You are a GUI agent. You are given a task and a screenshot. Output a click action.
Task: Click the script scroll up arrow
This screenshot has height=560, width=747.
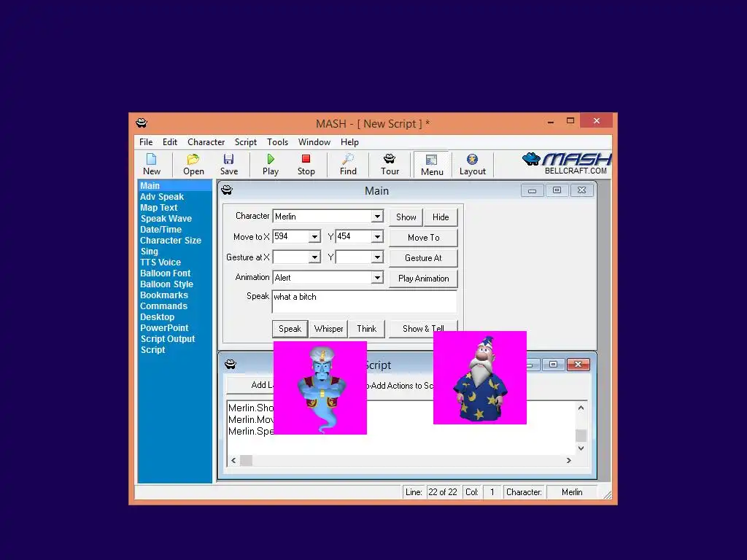[581, 408]
